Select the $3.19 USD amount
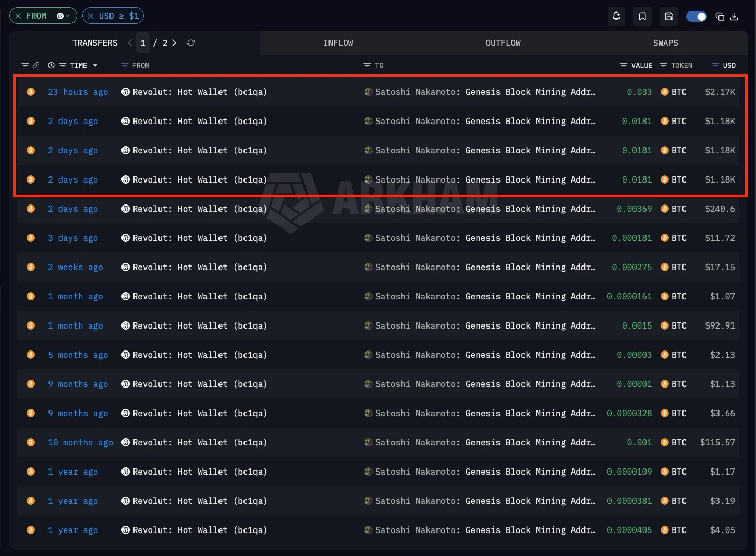Screen dimensions: 756x556 [723, 501]
